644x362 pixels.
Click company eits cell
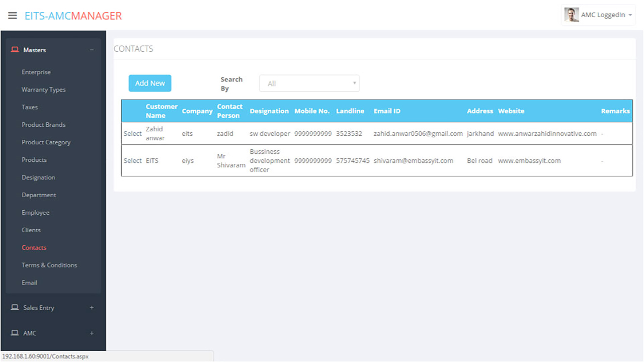[187, 134]
